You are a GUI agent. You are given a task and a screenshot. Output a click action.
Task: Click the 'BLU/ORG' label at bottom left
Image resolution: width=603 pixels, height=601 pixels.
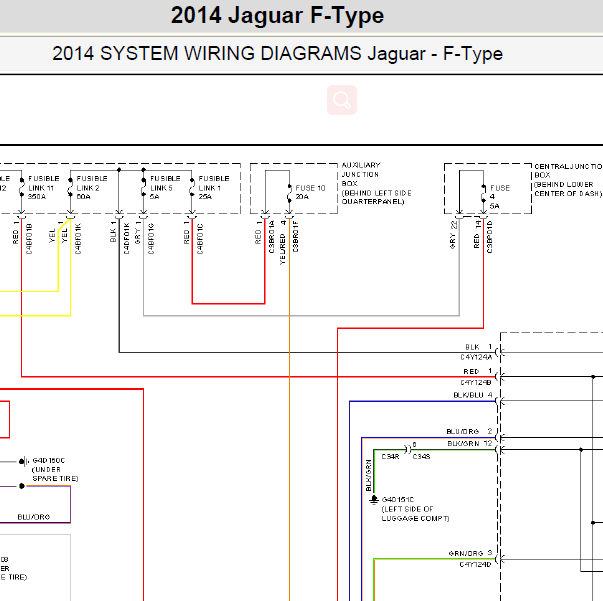tap(34, 517)
